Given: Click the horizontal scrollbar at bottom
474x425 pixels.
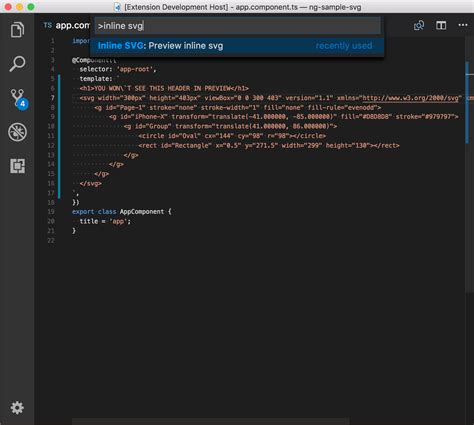Looking at the screenshot, I should point(211,421).
